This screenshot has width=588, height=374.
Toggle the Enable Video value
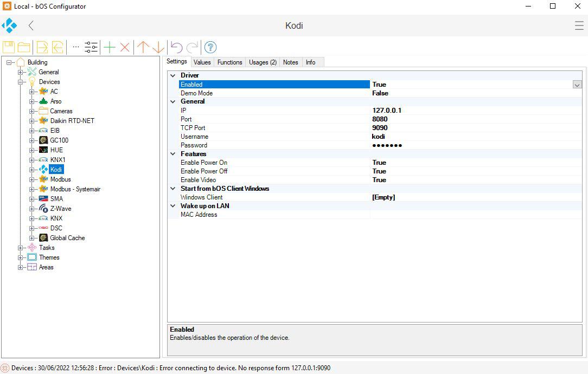(379, 180)
